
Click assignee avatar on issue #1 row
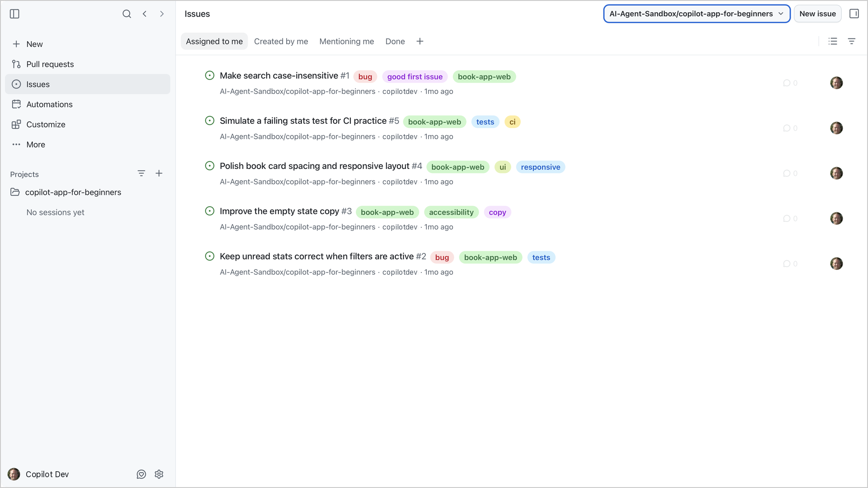click(836, 83)
